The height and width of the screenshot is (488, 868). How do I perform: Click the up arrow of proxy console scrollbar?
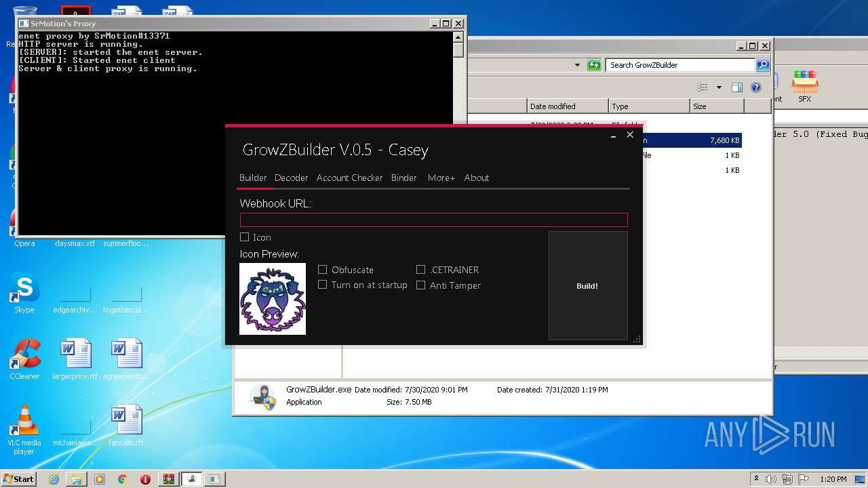[x=458, y=37]
